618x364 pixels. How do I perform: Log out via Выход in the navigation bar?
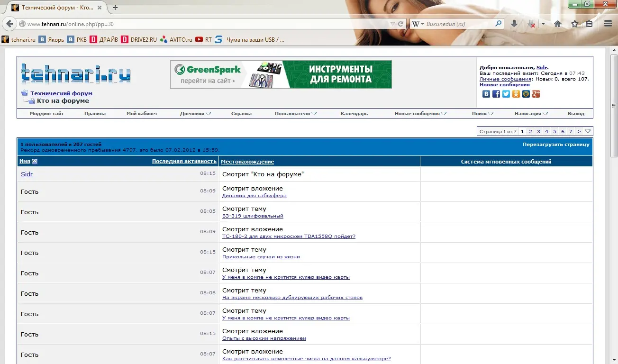tap(576, 114)
